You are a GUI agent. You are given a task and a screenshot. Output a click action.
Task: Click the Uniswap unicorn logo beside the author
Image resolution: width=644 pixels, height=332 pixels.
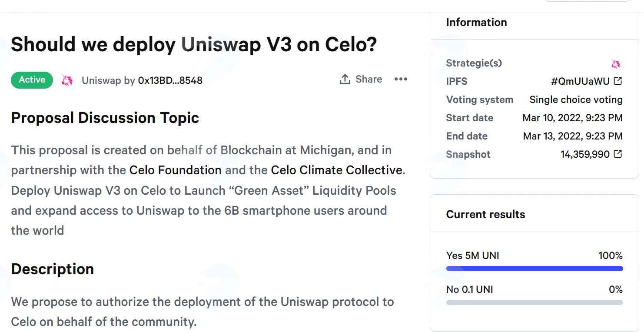coord(67,80)
